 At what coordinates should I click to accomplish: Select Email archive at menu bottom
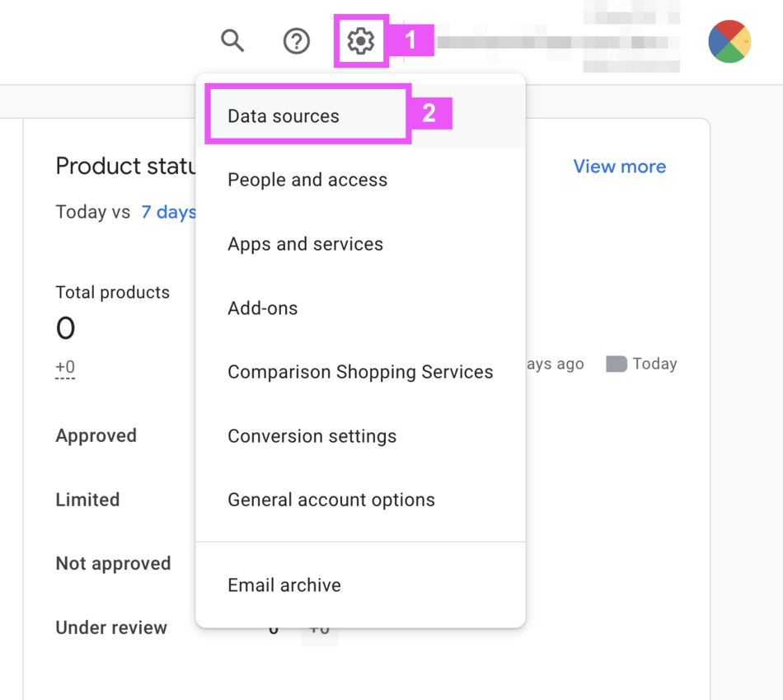point(284,585)
